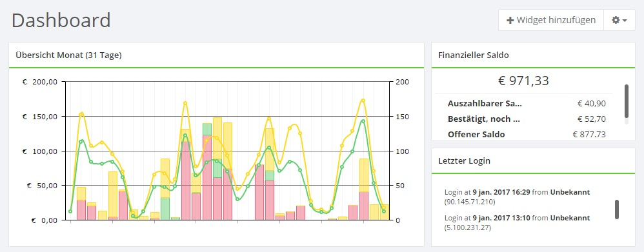The image size is (644, 252).
Task: Click the Dashboard page title
Action: coord(61,20)
